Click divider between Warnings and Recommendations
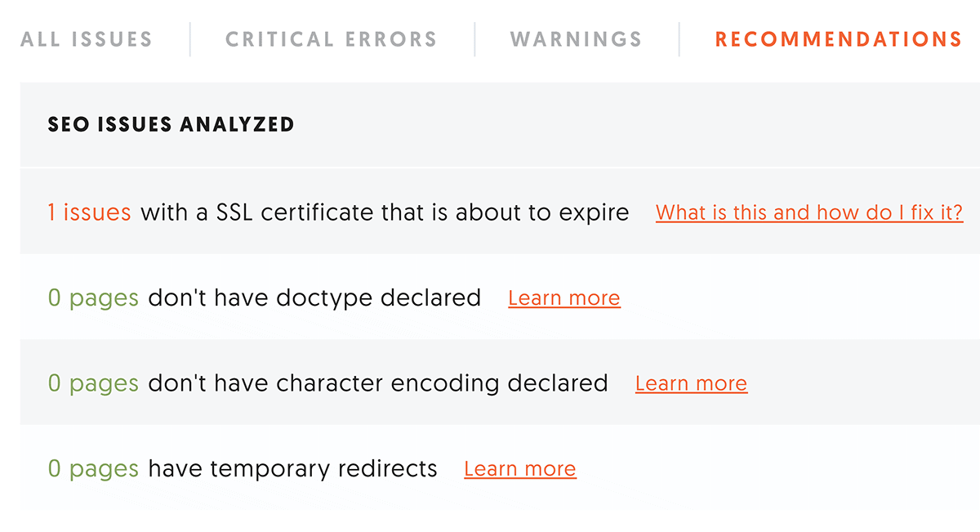This screenshot has width=980, height=532. [679, 39]
